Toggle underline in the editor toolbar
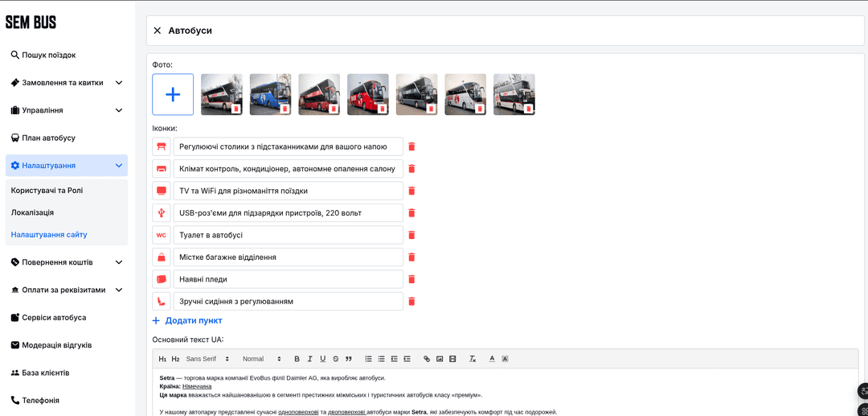This screenshot has height=416, width=868. click(x=322, y=359)
